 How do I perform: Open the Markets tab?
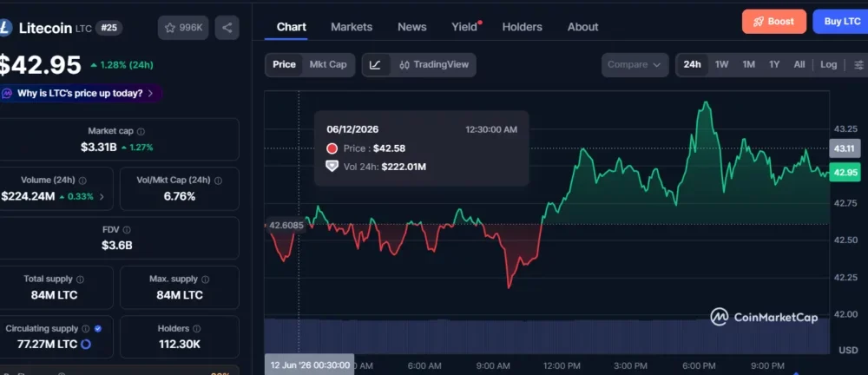point(352,27)
